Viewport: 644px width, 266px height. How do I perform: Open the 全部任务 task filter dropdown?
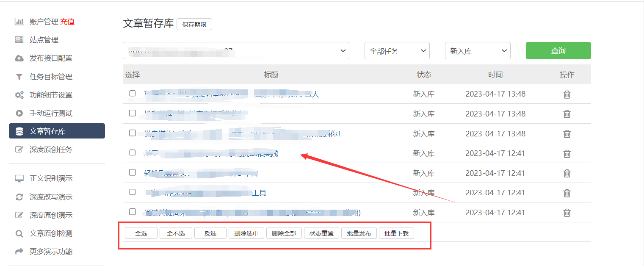[397, 51]
